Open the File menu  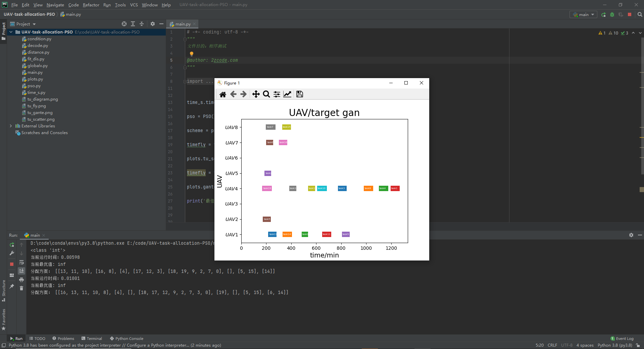coord(14,5)
